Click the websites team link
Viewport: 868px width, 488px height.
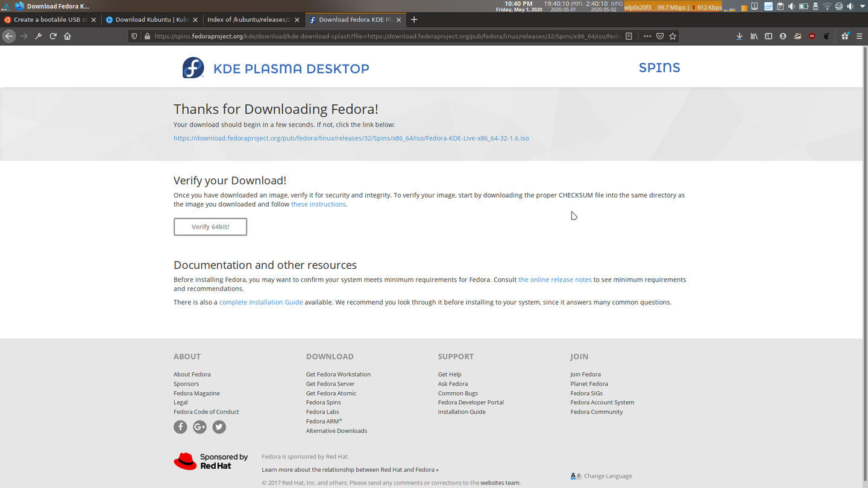point(500,483)
